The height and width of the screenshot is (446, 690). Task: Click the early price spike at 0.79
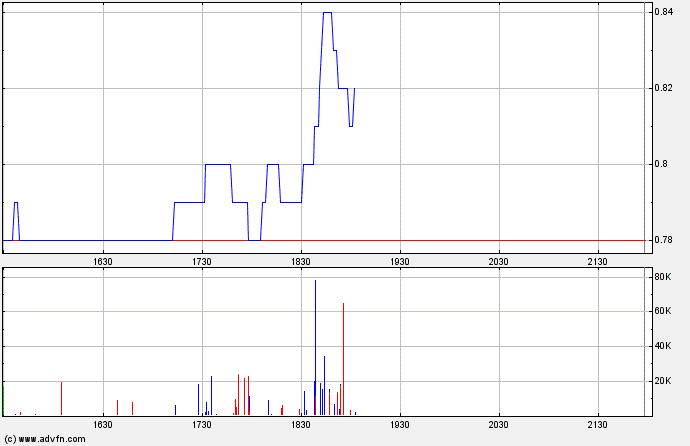point(16,203)
